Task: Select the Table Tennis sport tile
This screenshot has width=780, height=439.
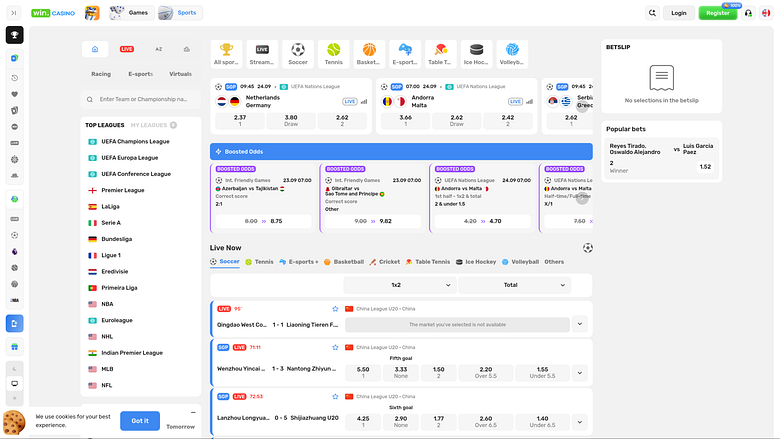Action: [441, 54]
